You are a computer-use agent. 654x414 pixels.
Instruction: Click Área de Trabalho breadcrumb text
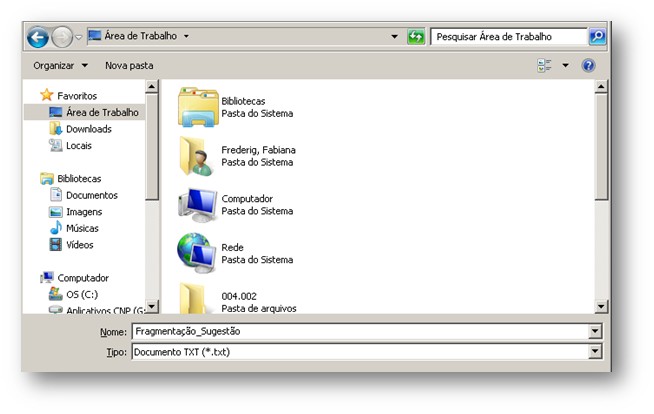[x=141, y=36]
